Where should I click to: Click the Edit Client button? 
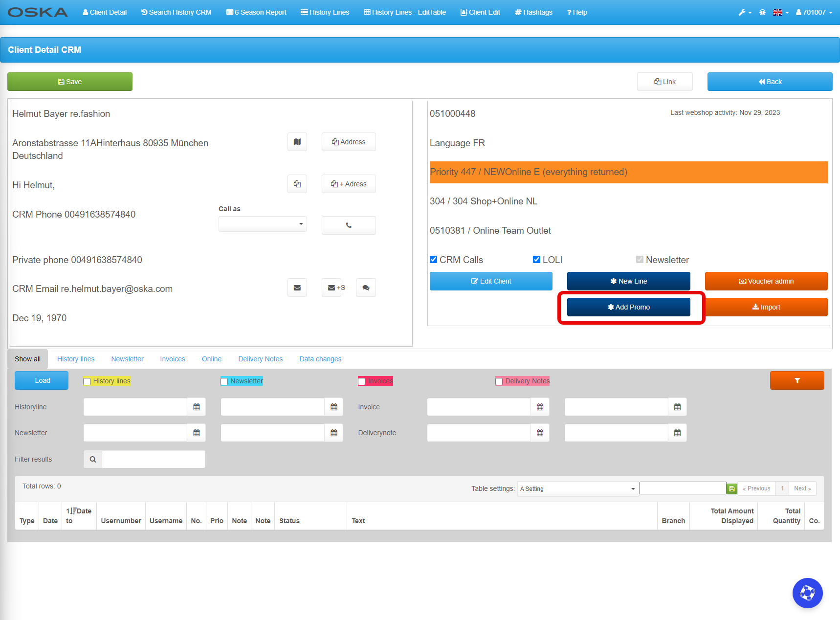click(491, 281)
